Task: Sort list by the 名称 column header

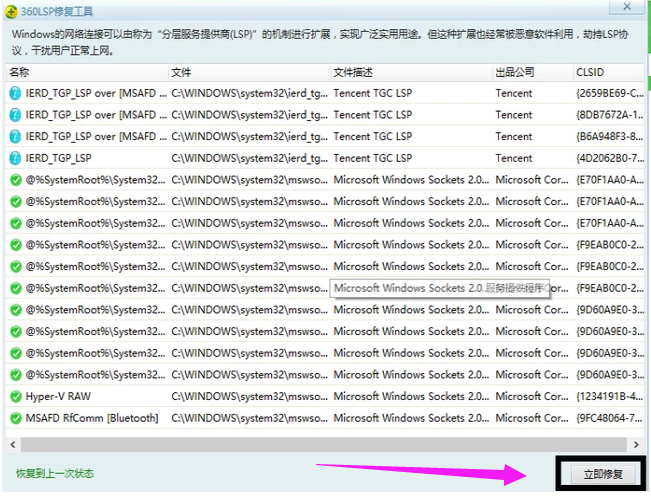Action: coord(20,72)
